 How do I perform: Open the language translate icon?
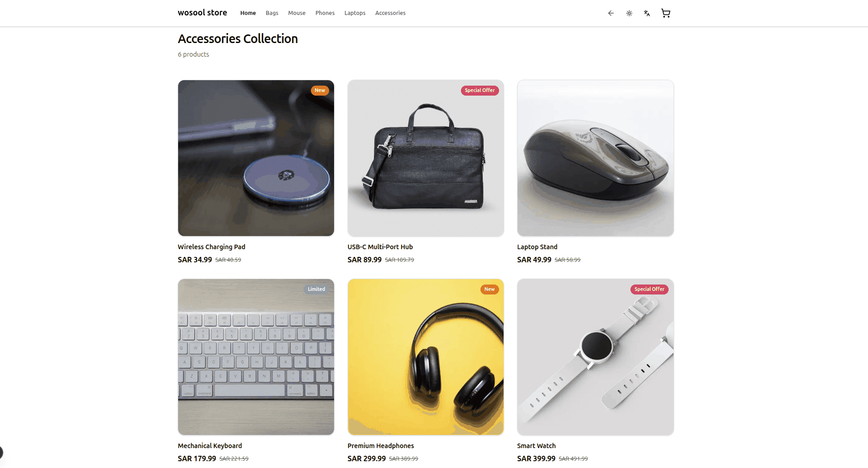pyautogui.click(x=647, y=13)
